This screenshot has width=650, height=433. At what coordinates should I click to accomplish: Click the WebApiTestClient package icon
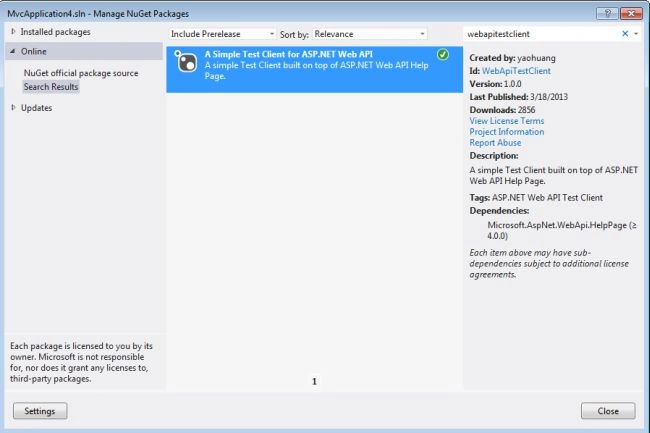pyautogui.click(x=186, y=61)
